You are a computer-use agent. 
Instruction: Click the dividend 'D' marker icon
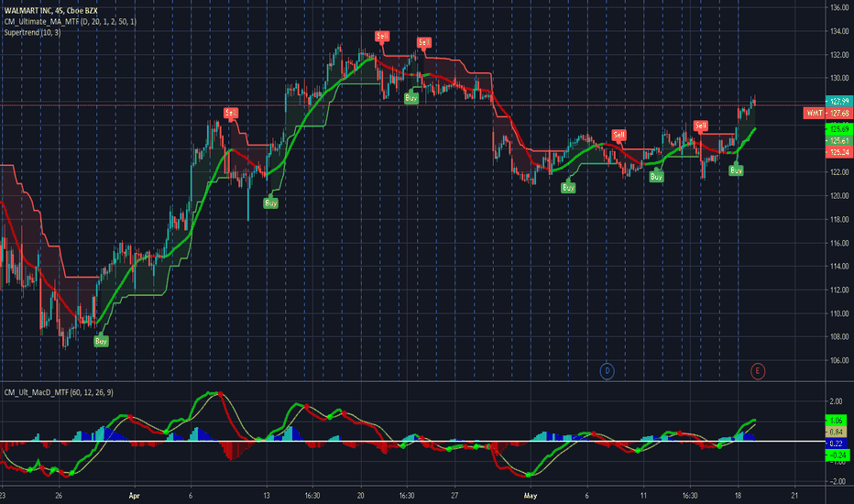(x=607, y=371)
